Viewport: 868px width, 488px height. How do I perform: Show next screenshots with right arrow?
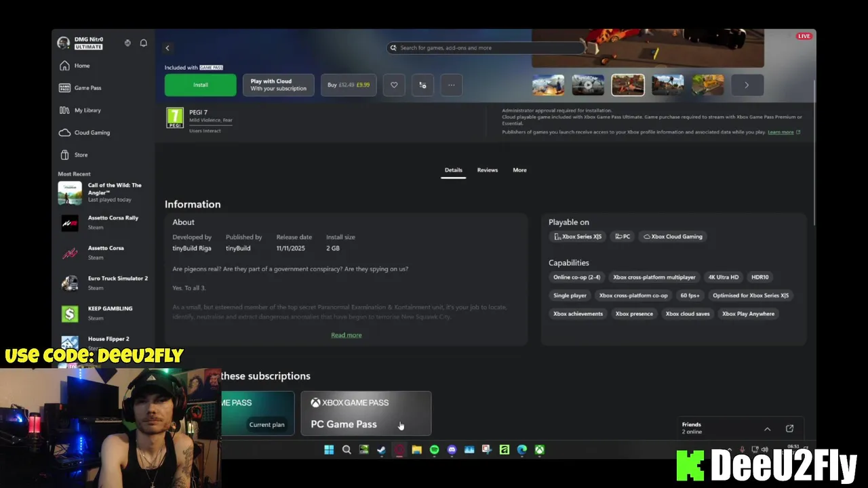[x=747, y=85]
